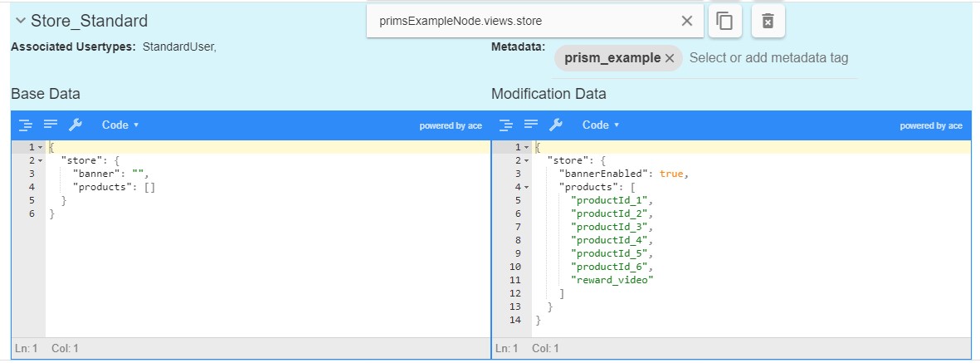Viewport: 980px width, 363px height.
Task: Open Code mode dropdown in Modification Data
Action: [601, 125]
